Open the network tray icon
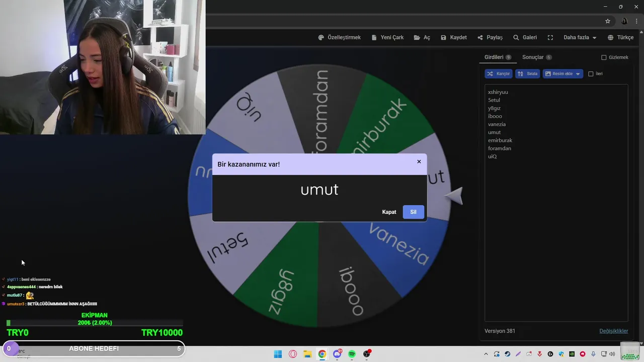This screenshot has height=362, width=644. [x=604, y=354]
